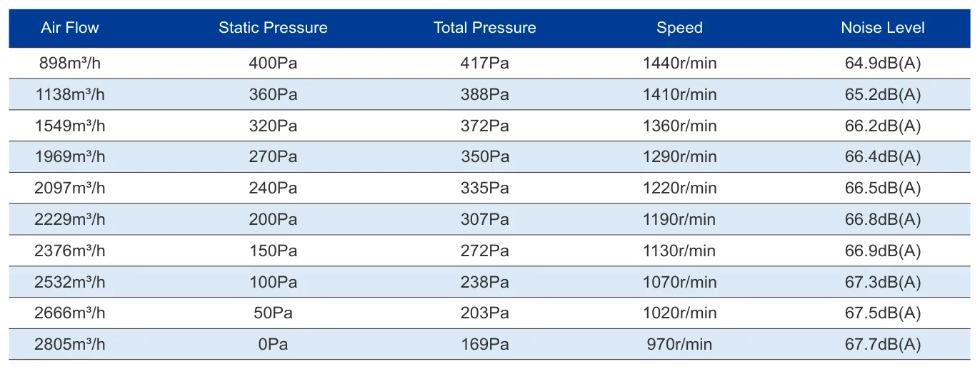Click the 1360r/min speed cell
The width and height of the screenshot is (980, 369).
[680, 126]
